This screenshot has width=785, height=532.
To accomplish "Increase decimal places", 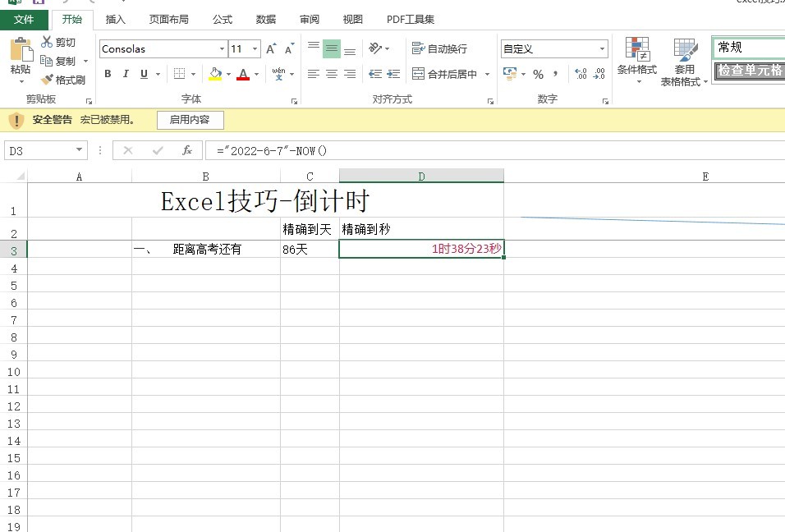I will (581, 74).
